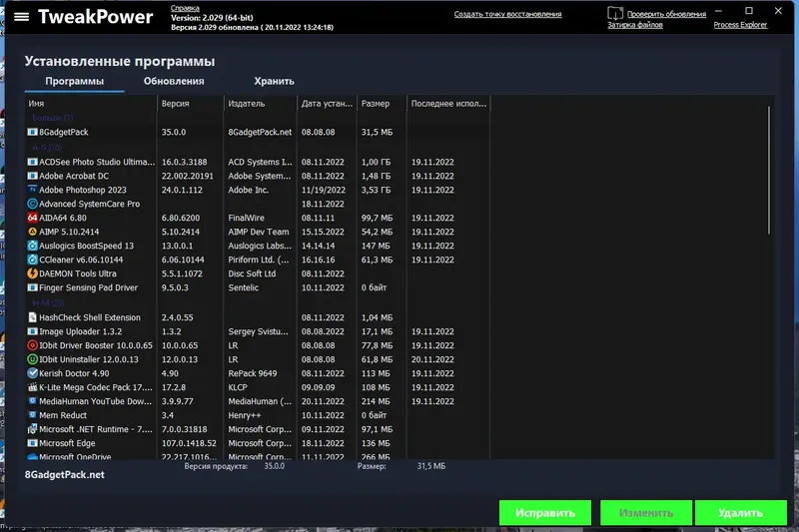799x532 pixels.
Task: Click the program list vertical scrollbar thumb
Action: coord(769,170)
